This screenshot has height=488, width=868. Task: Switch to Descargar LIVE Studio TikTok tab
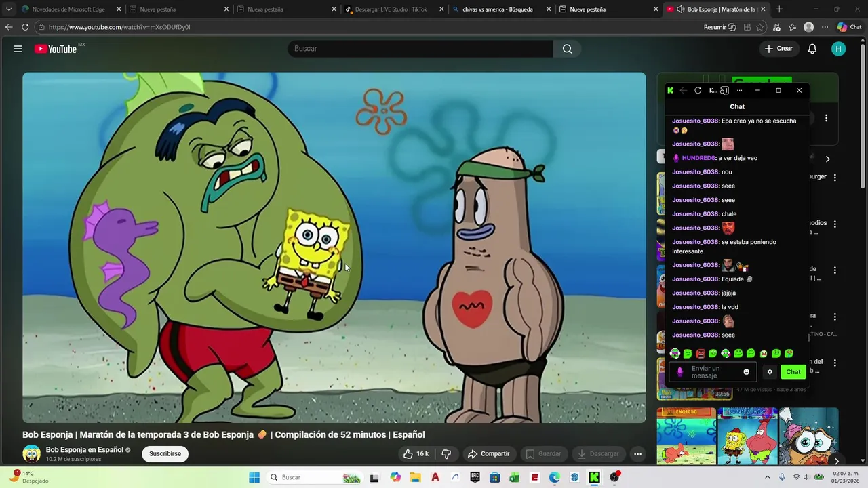(393, 9)
